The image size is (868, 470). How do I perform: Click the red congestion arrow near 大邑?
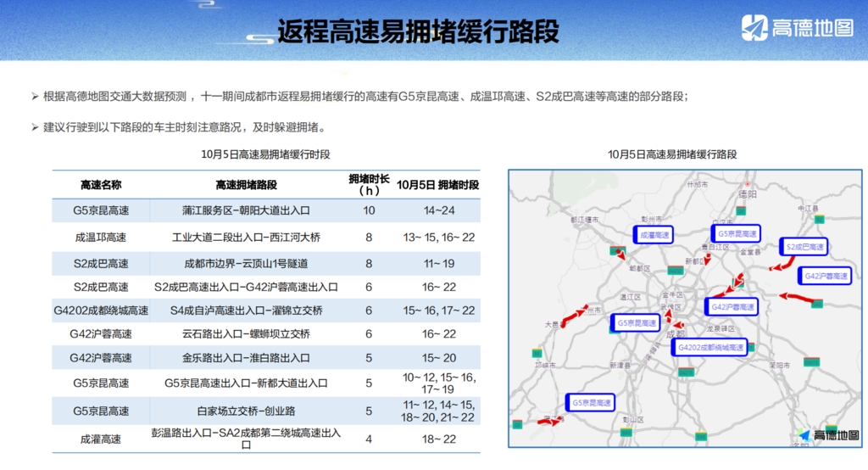click(573, 317)
